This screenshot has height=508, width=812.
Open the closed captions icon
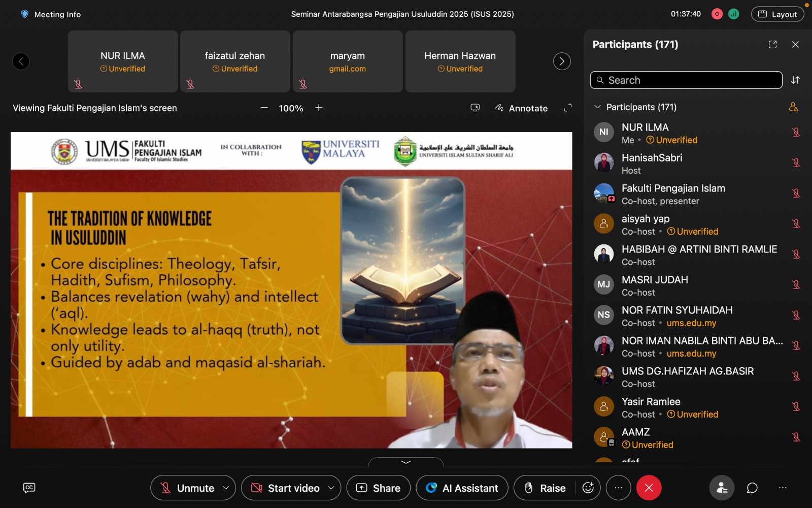[29, 488]
